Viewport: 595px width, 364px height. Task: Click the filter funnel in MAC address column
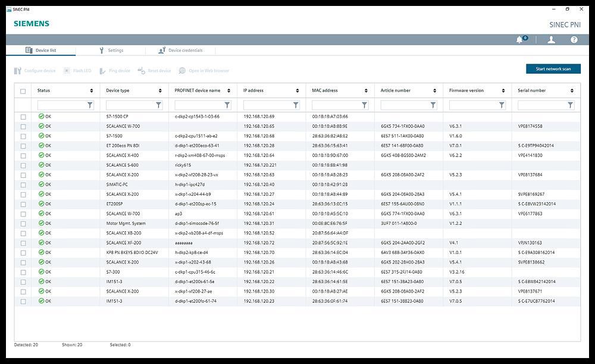tap(364, 105)
